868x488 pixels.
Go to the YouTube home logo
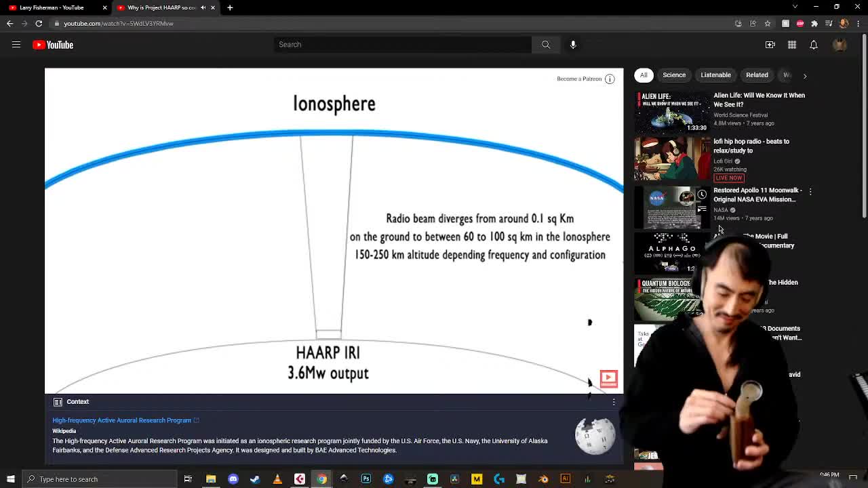pyautogui.click(x=53, y=45)
